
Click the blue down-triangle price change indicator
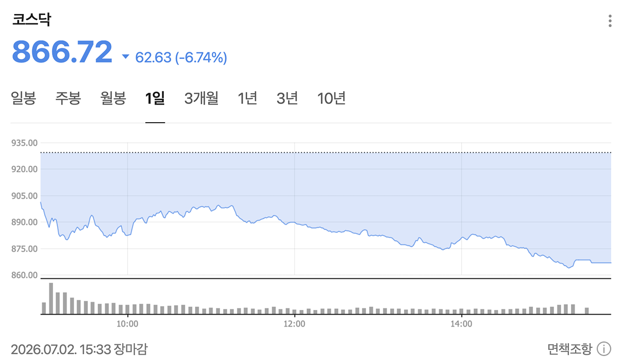click(x=125, y=57)
